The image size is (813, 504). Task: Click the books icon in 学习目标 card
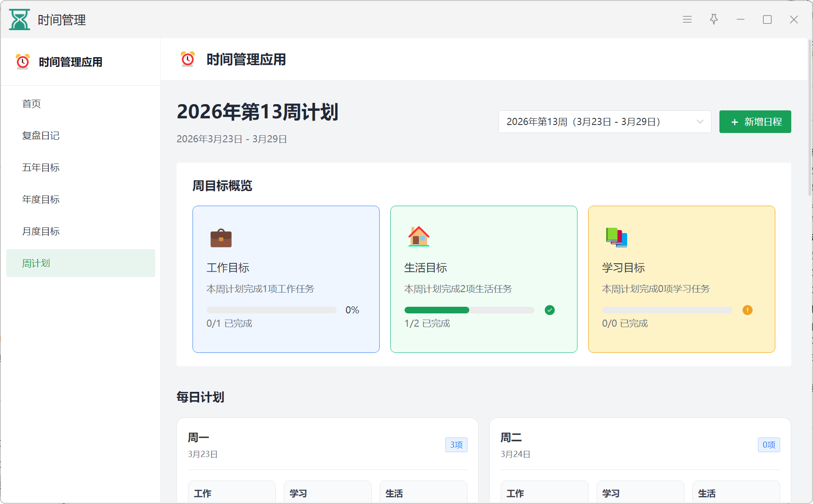coord(617,237)
